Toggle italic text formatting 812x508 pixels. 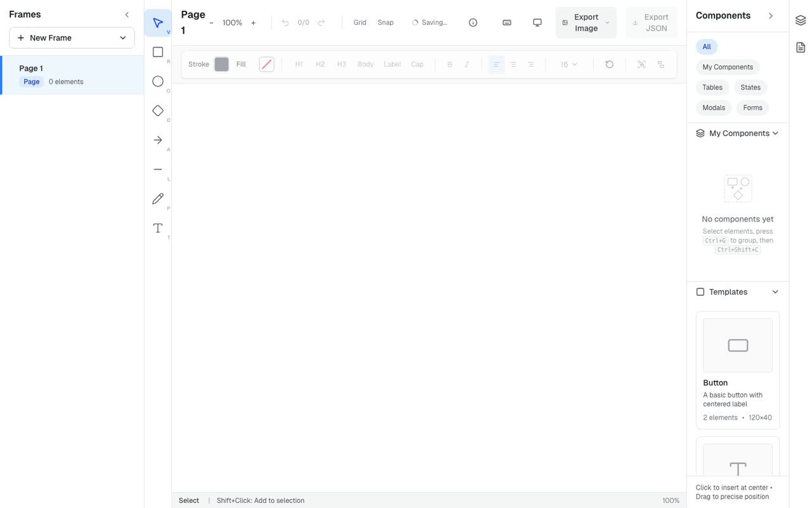point(467,64)
